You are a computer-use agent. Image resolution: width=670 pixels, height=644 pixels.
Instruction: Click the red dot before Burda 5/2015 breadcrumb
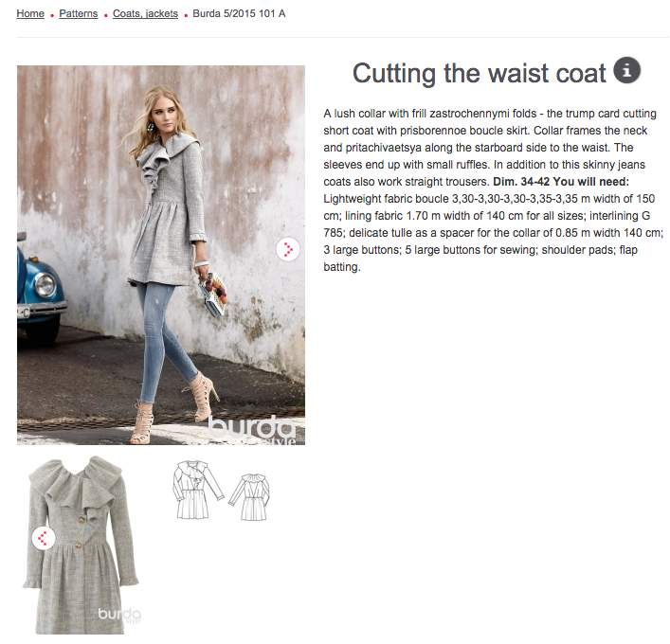186,16
